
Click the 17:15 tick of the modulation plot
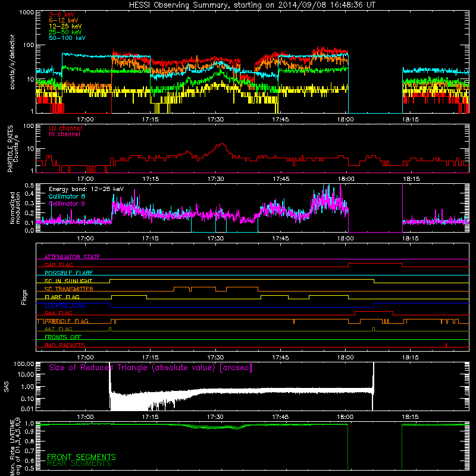151,239
